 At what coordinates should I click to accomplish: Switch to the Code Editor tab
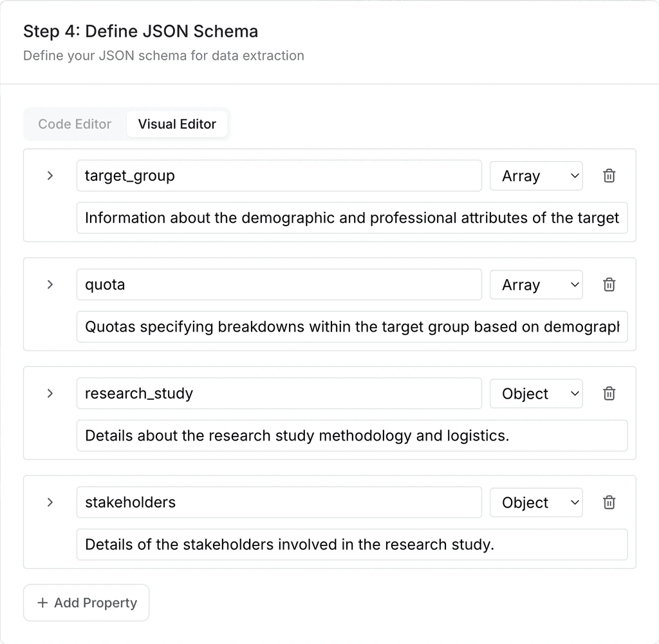pyautogui.click(x=75, y=124)
